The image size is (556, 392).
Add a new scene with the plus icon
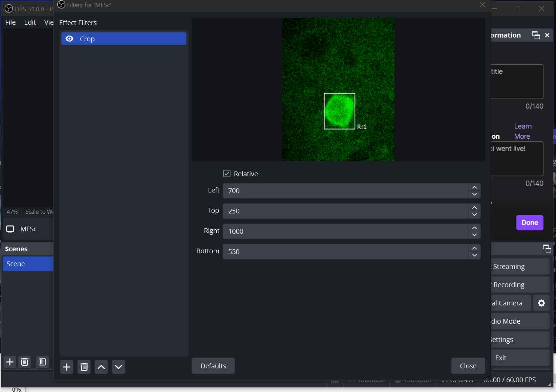tap(9, 362)
